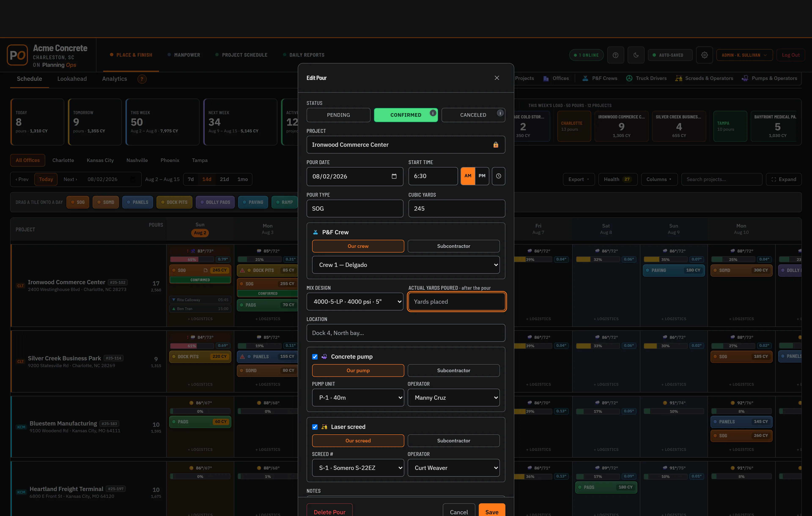Click the P&F Crew section icon
The image size is (812, 516).
[x=315, y=232]
